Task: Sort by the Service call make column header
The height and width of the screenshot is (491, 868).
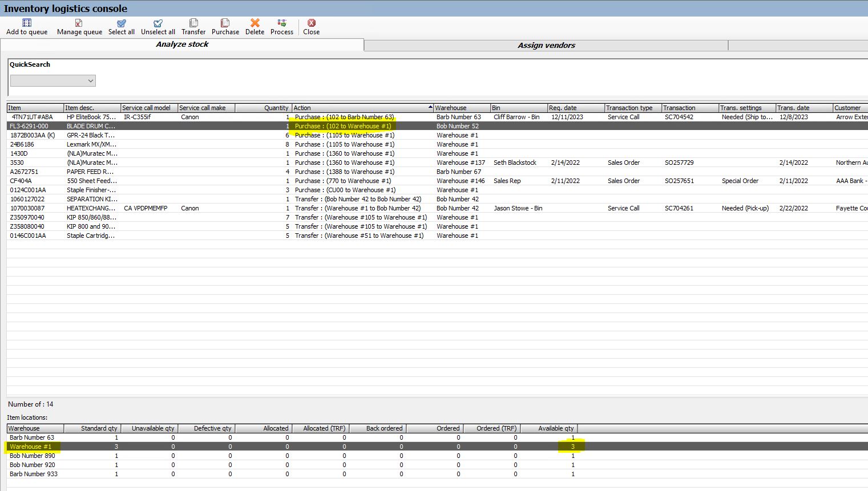Action: (x=207, y=108)
